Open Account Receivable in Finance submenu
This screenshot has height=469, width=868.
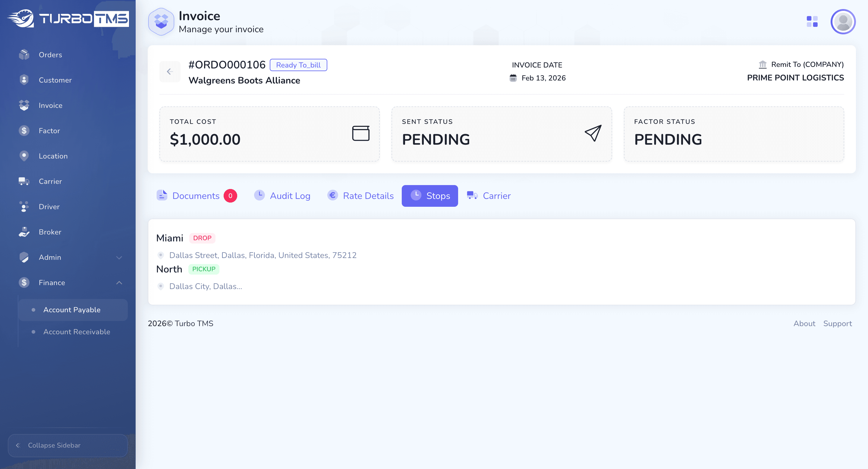(x=73, y=332)
